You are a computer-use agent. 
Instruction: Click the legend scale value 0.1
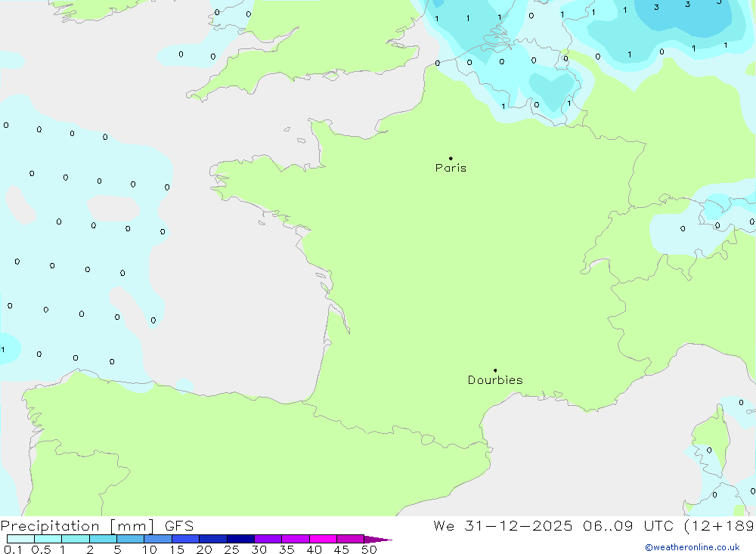click(13, 549)
